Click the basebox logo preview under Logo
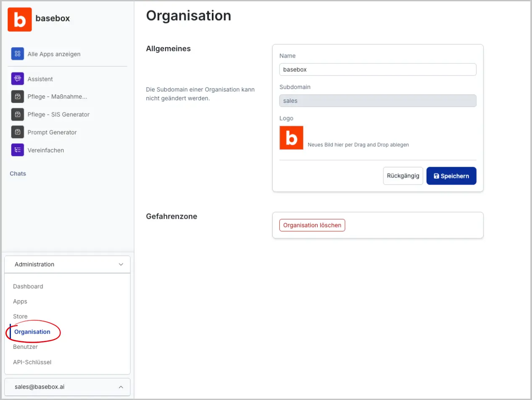This screenshot has height=400, width=532. tap(291, 137)
